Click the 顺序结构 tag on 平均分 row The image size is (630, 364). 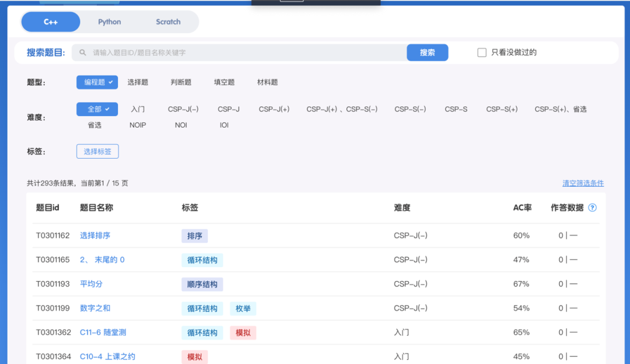202,284
